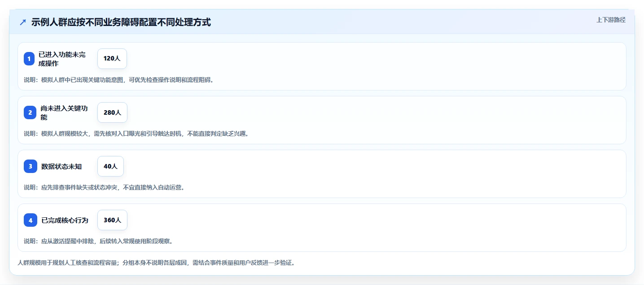This screenshot has width=644, height=285.
Task: Click step badge number 1
Action: [x=29, y=59]
